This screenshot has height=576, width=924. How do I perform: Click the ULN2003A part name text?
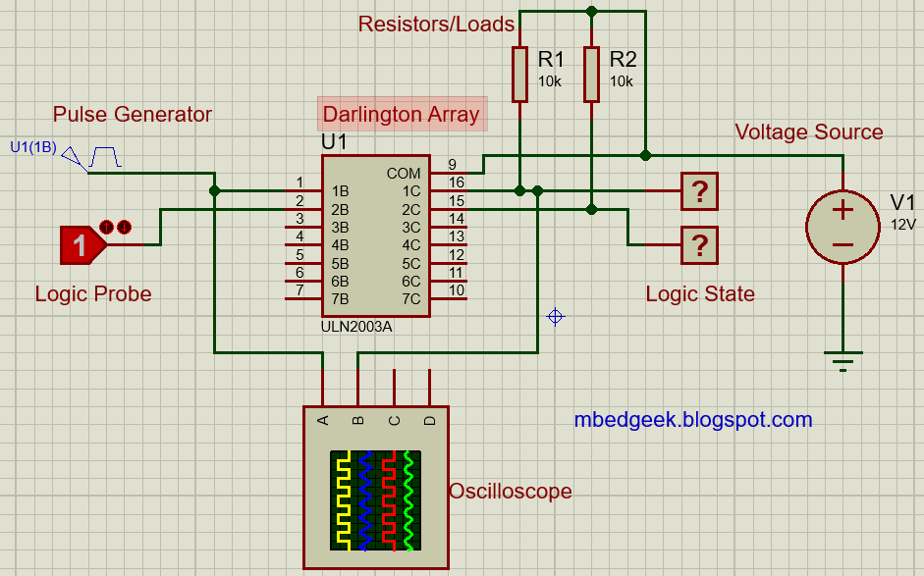pyautogui.click(x=356, y=327)
